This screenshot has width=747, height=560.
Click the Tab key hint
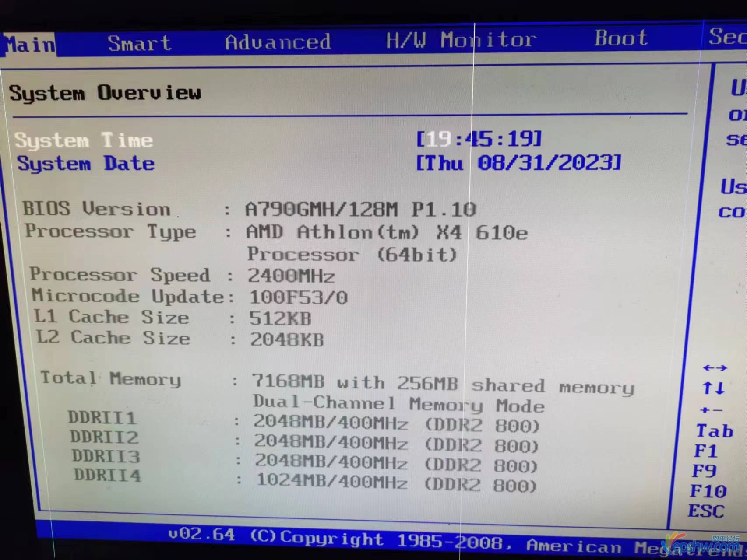click(715, 431)
